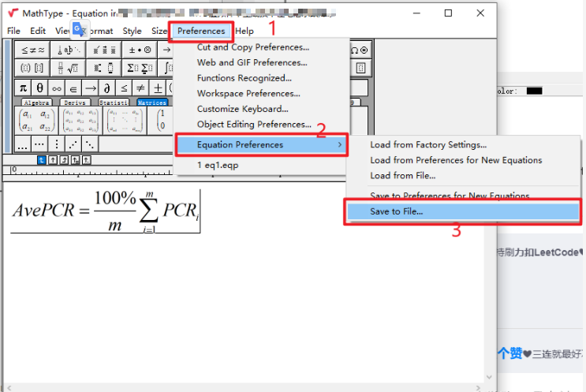Choose Cut and Copy Preferences

(x=253, y=47)
